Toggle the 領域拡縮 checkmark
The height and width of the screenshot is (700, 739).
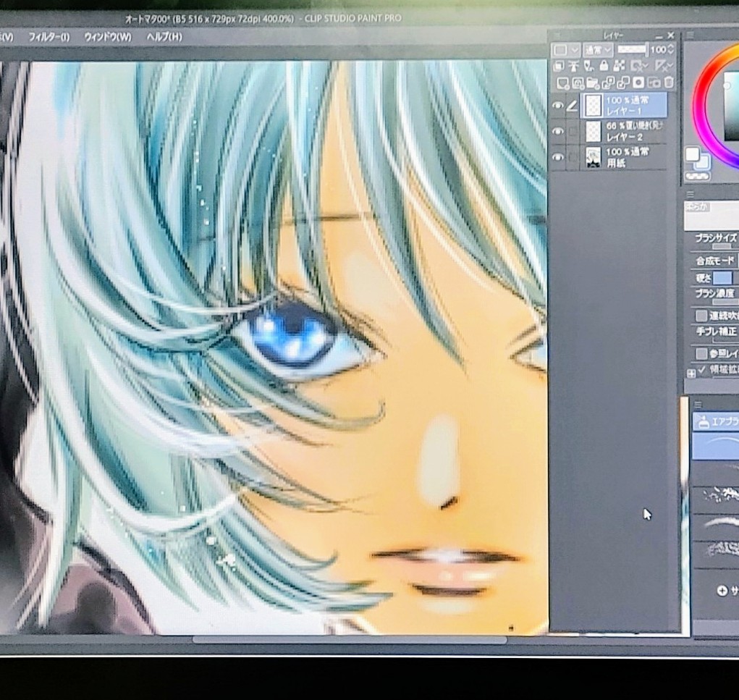[x=702, y=370]
